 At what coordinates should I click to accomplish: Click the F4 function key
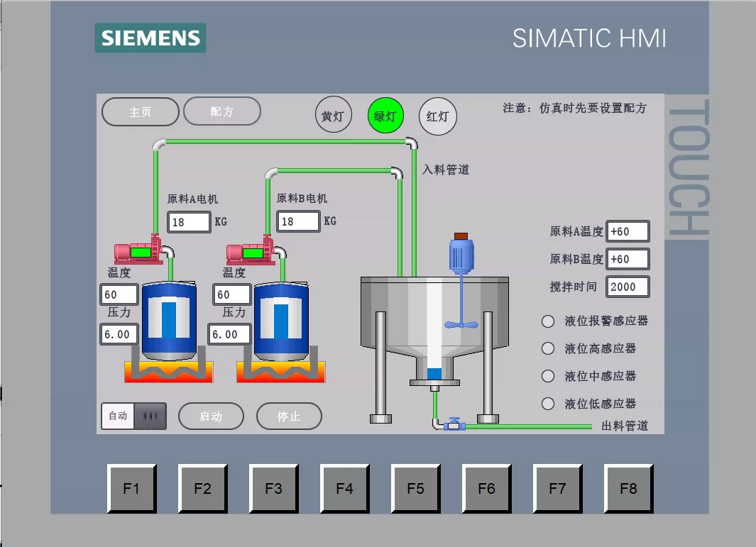[x=345, y=488]
